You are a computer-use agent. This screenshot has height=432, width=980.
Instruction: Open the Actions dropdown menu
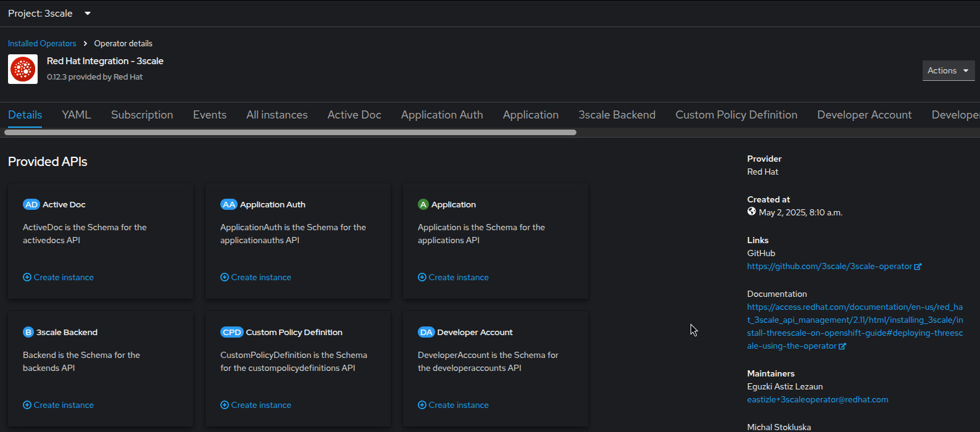[x=949, y=70]
